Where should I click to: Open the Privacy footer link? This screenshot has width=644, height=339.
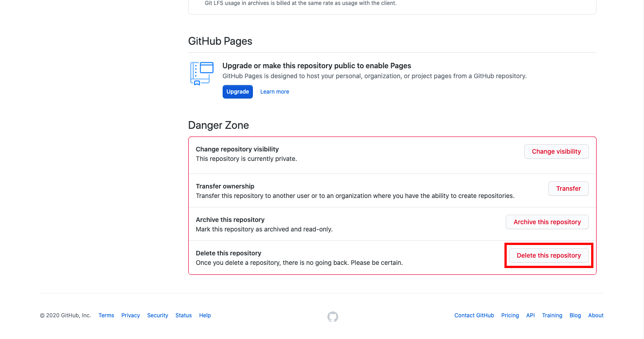tap(131, 315)
